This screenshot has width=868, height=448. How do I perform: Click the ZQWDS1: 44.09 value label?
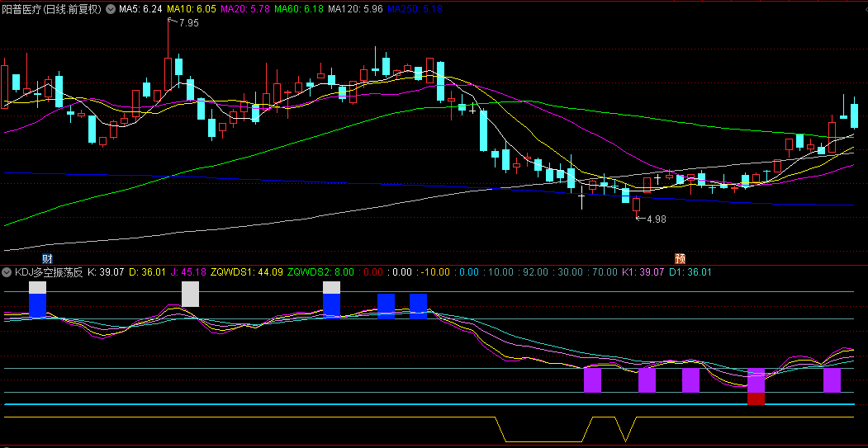click(x=247, y=271)
